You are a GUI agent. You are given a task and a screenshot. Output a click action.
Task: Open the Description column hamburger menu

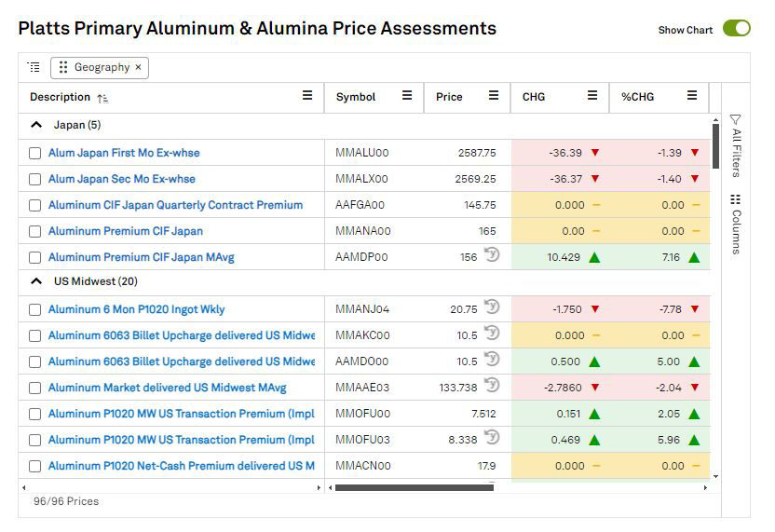point(307,96)
